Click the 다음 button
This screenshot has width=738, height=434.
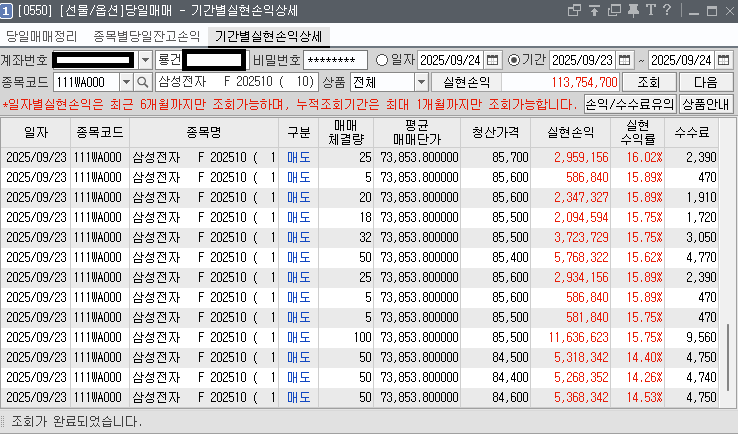[x=706, y=82]
